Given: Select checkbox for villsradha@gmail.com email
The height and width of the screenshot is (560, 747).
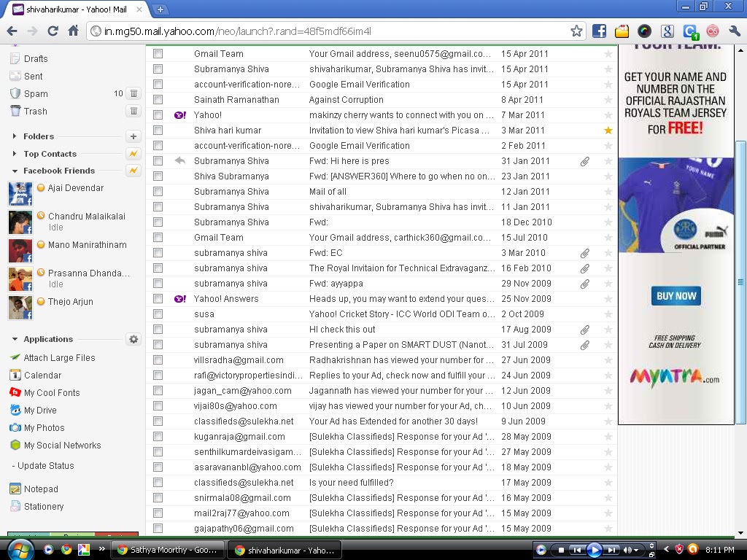Looking at the screenshot, I should (x=158, y=360).
